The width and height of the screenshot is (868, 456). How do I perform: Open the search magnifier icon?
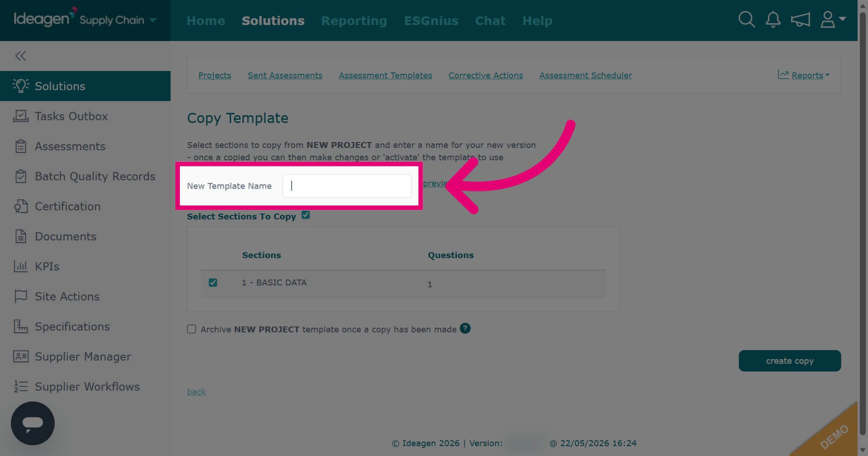pos(746,19)
